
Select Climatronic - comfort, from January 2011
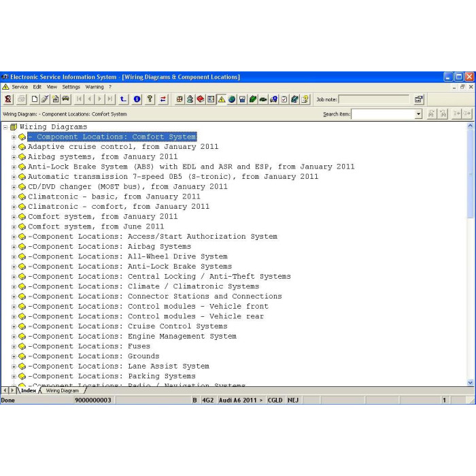118,207
